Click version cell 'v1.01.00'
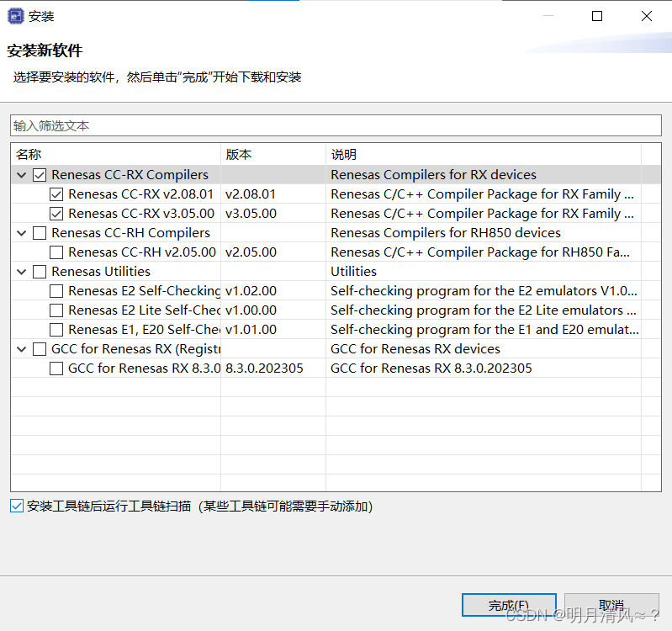Viewport: 672px width, 631px height. click(x=251, y=329)
